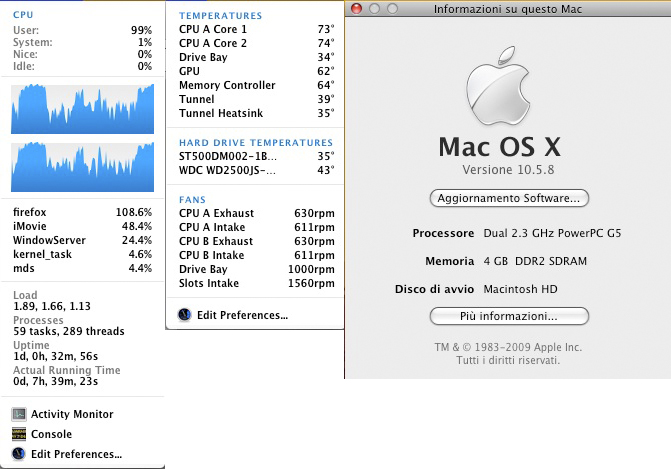The image size is (671, 469).
Task: Click the Tunnel 39° temperature row
Action: pyautogui.click(x=255, y=99)
